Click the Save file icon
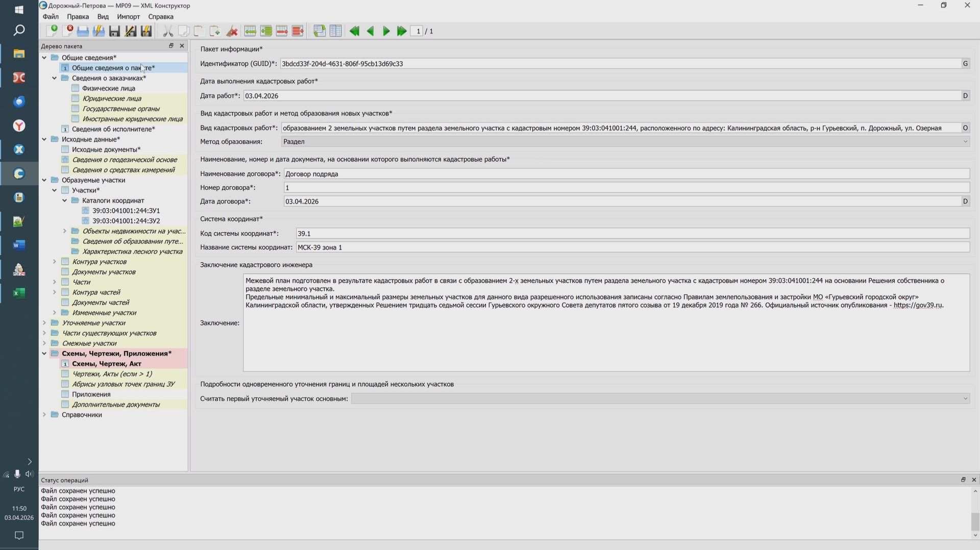This screenshot has width=980, height=550. 114,31
